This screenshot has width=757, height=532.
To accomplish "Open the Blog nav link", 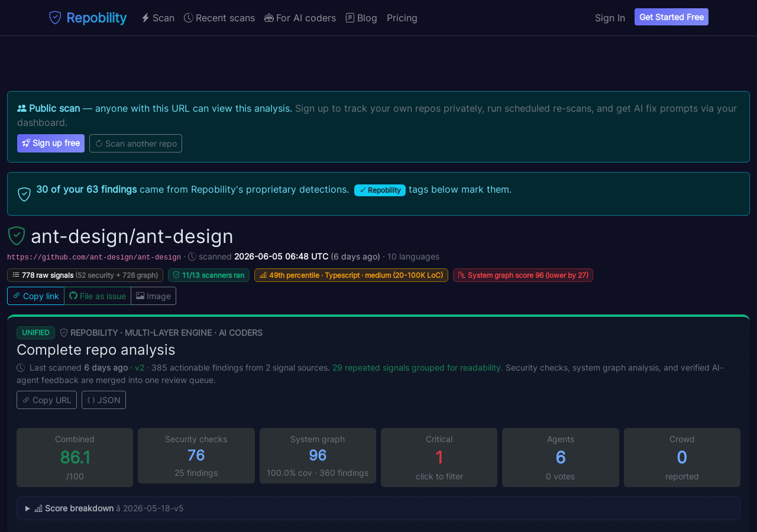I will [x=361, y=18].
